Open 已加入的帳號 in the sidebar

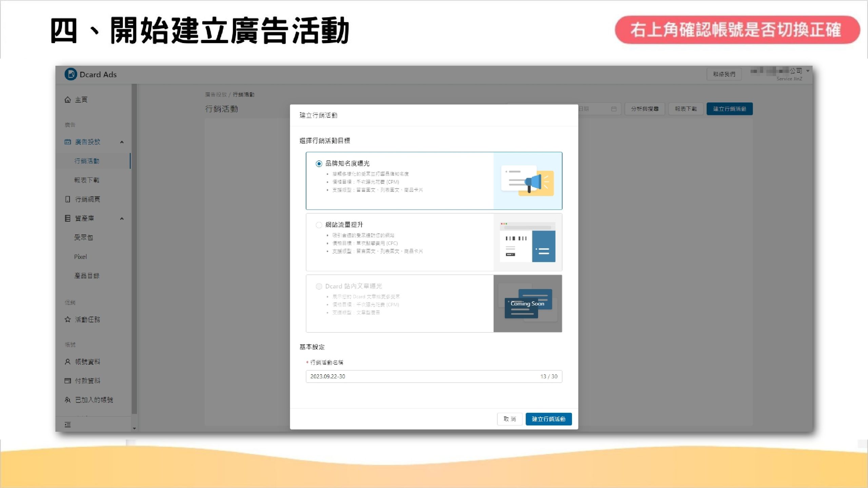pos(94,400)
